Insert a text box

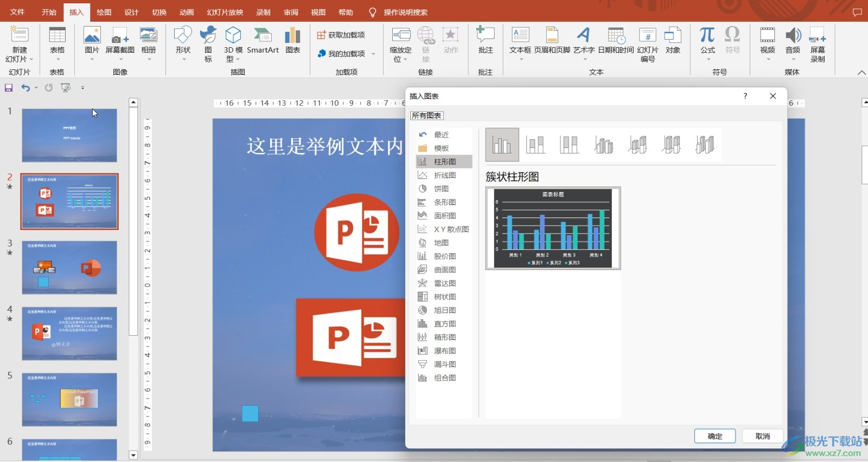520,43
